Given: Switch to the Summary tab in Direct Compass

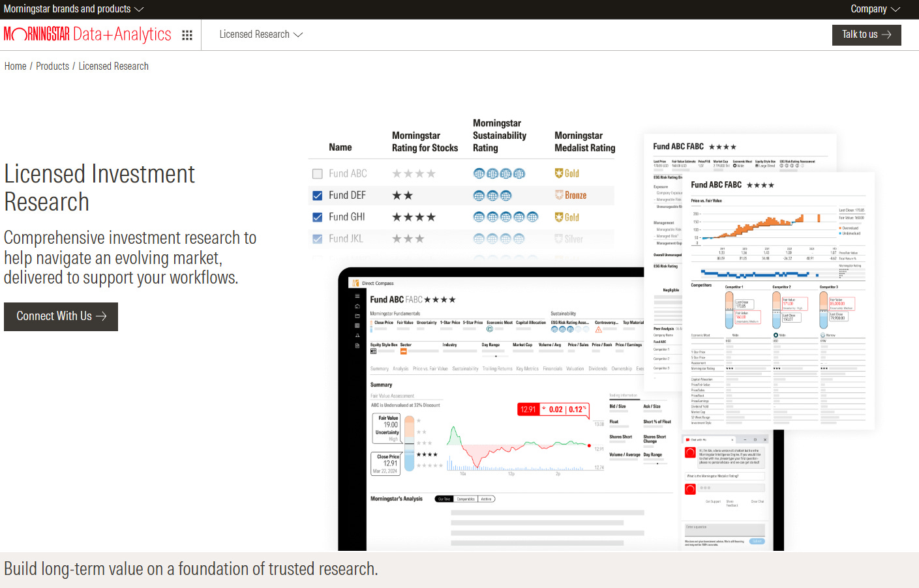Looking at the screenshot, I should click(380, 368).
